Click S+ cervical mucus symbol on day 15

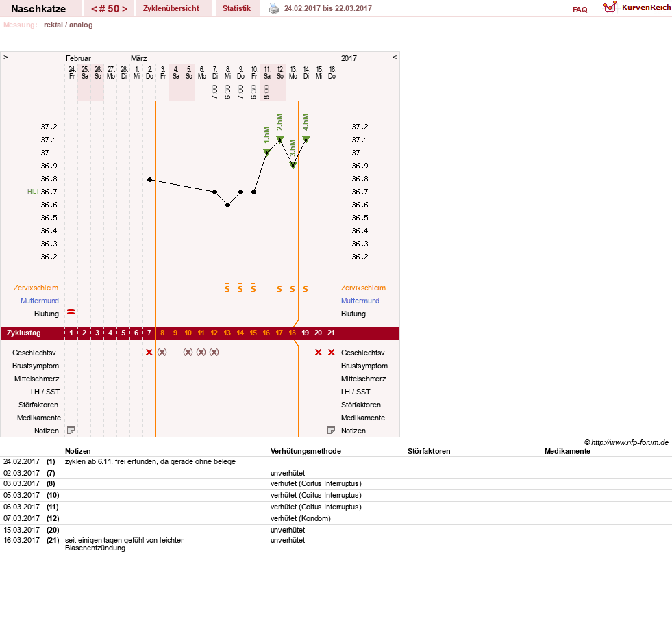253,288
